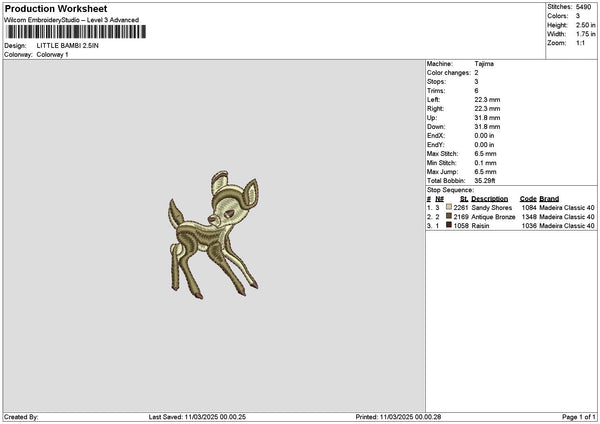Image resolution: width=600 pixels, height=424 pixels.
Task: Click the 'Raisin' description text
Action: 480,226
